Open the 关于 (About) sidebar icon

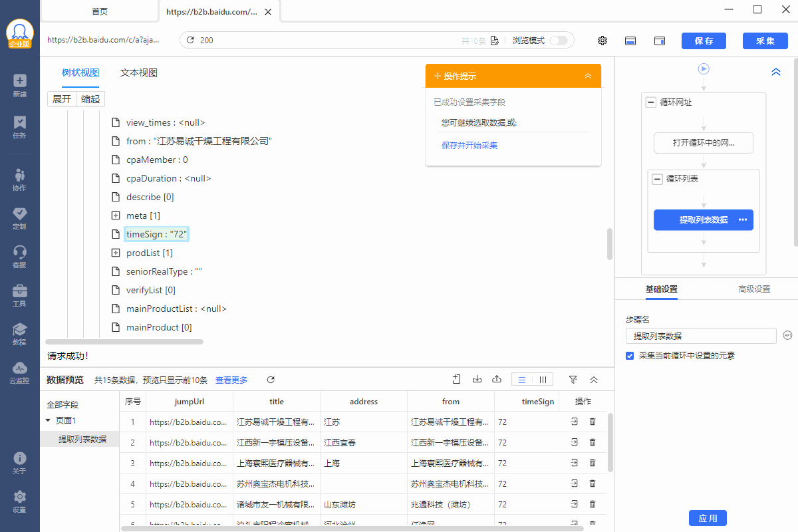pos(19,464)
